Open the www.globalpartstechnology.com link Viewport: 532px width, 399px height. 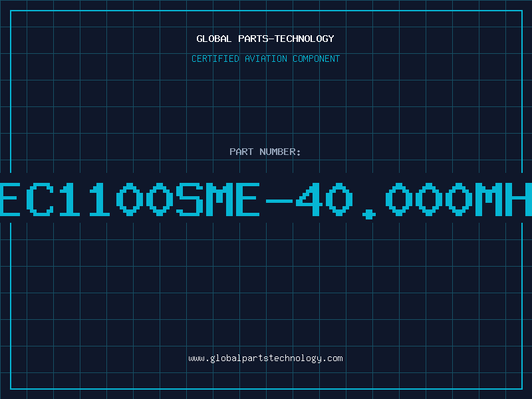pos(265,358)
